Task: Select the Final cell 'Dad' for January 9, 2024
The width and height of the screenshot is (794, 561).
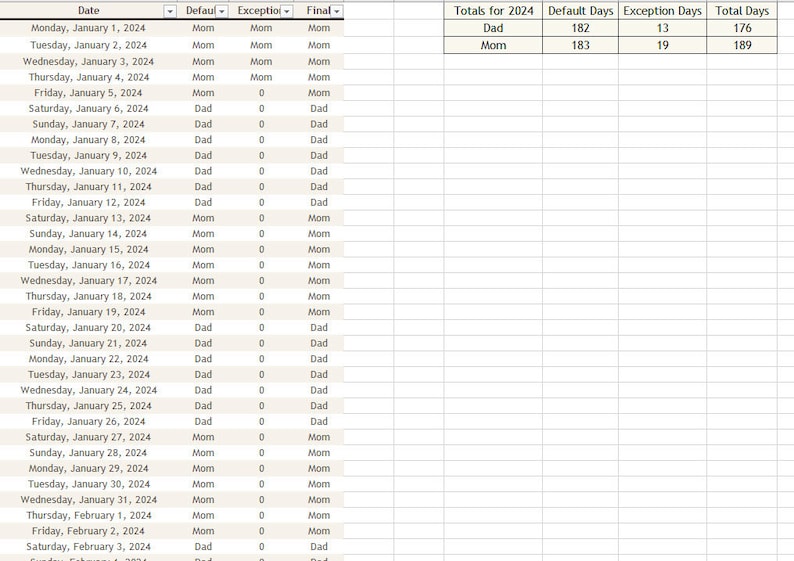Action: (x=319, y=155)
